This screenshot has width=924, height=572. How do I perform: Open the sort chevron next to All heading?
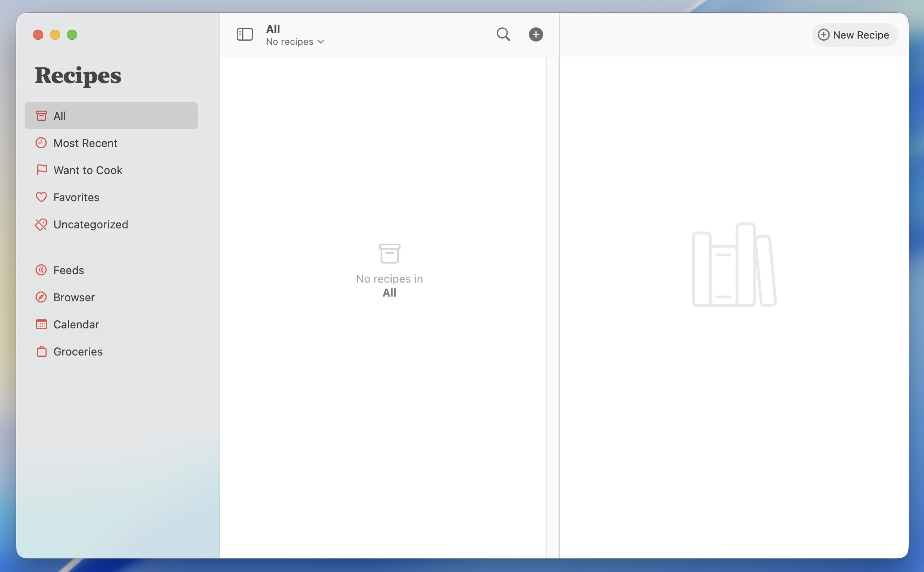coord(321,42)
